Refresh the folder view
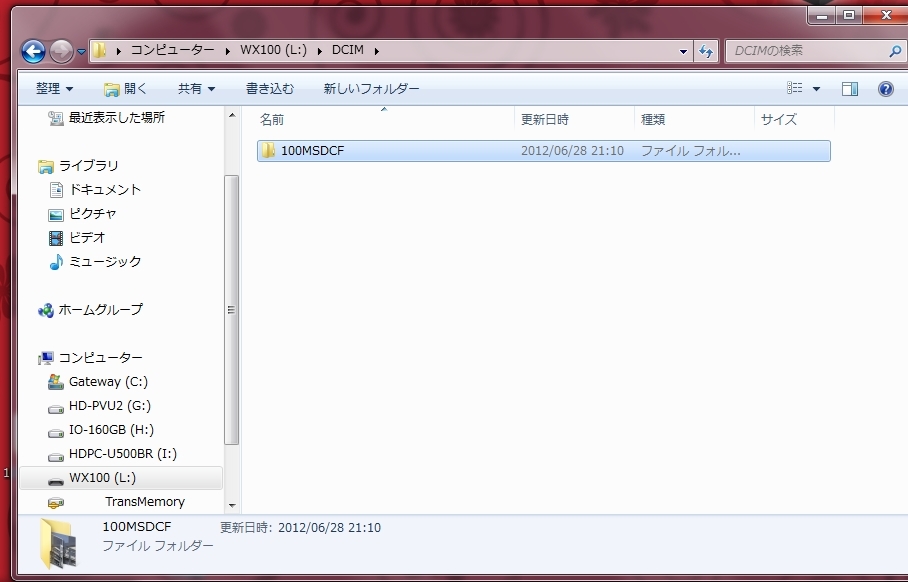Image resolution: width=908 pixels, height=582 pixels. 706,52
